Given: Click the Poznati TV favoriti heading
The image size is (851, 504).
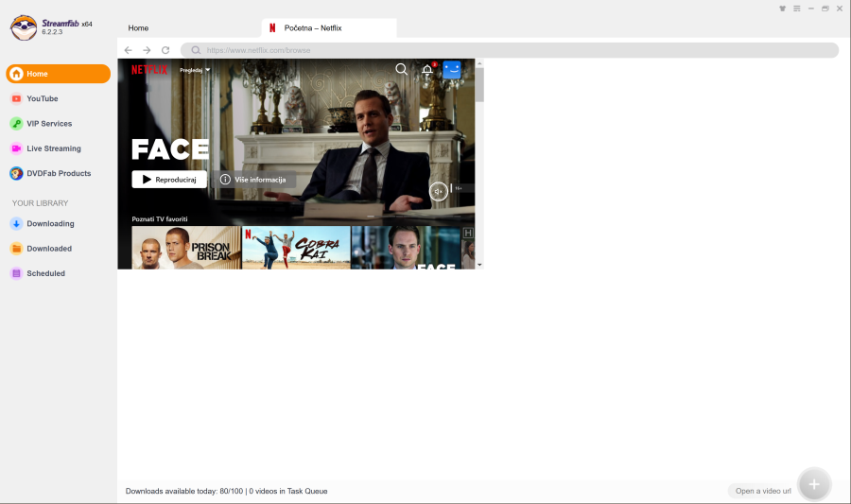Looking at the screenshot, I should click(160, 219).
